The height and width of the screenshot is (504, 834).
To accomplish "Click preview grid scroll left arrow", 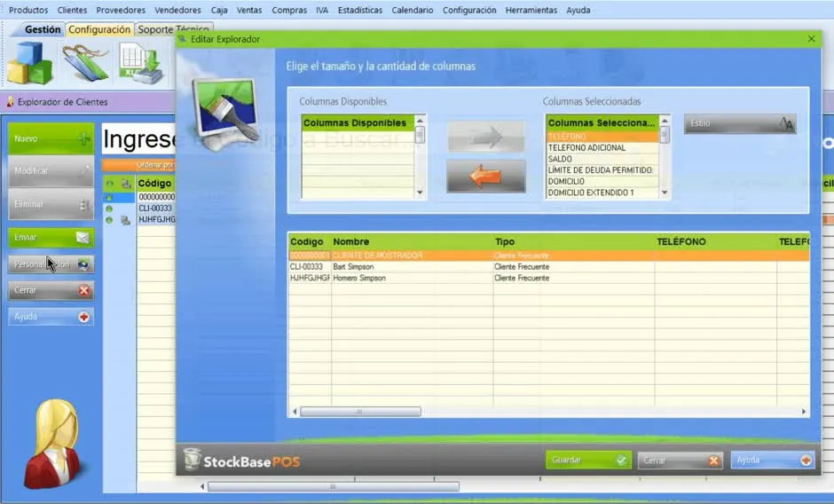I will click(x=295, y=412).
